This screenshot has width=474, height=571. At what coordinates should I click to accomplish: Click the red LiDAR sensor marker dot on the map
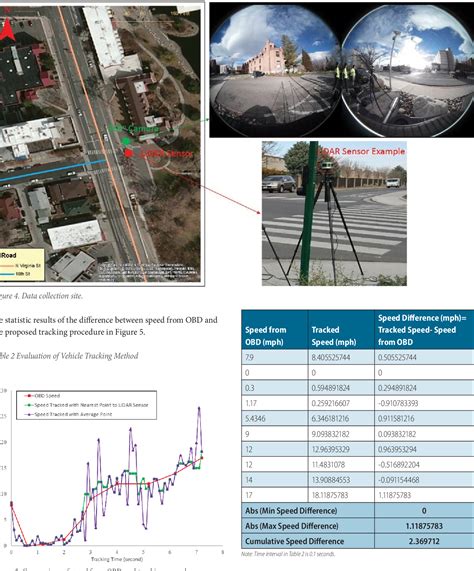(x=128, y=153)
